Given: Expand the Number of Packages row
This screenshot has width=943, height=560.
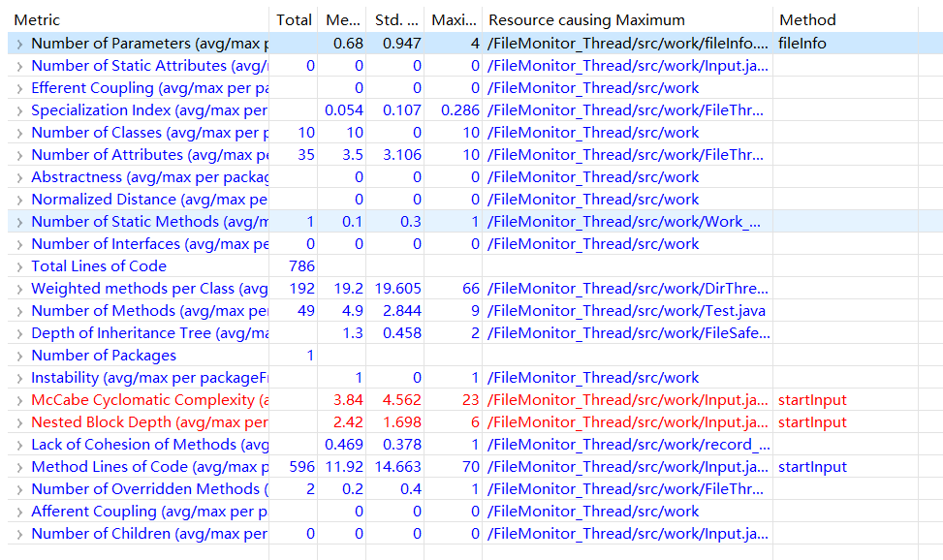Looking at the screenshot, I should point(19,356).
